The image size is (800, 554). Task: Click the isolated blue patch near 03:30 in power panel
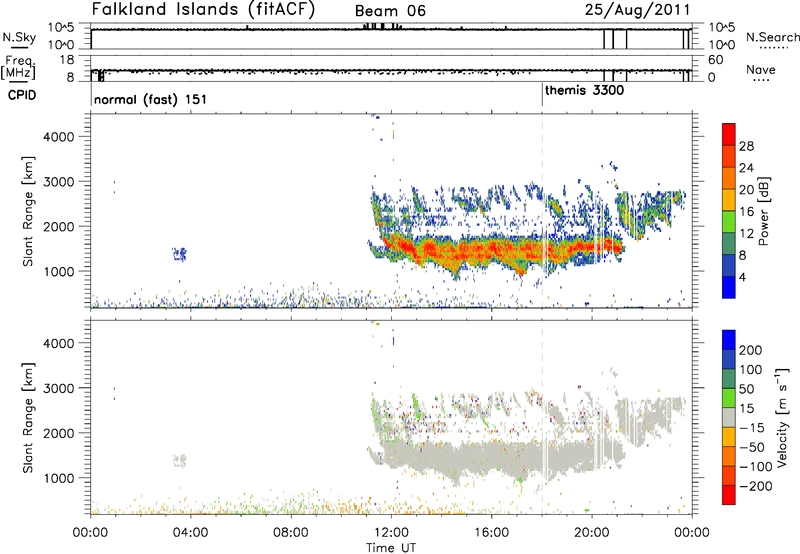pos(179,254)
